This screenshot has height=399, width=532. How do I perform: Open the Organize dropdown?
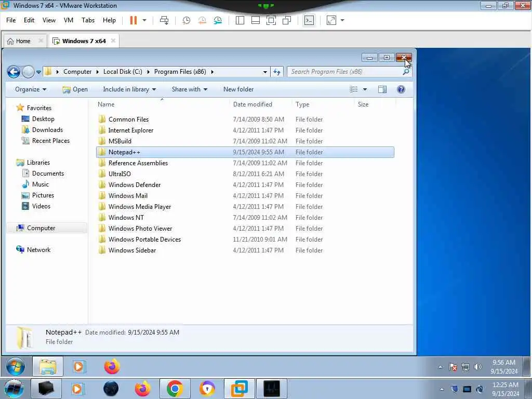coord(31,89)
